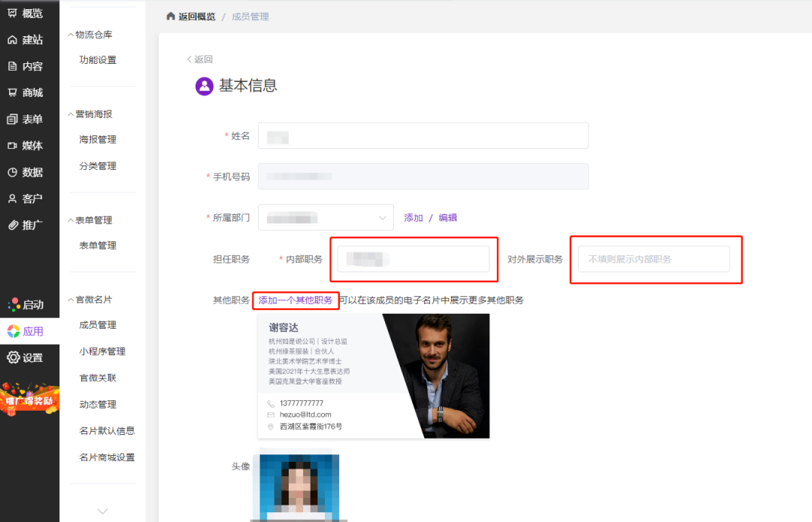Click the 推广 promotion icon

13,225
